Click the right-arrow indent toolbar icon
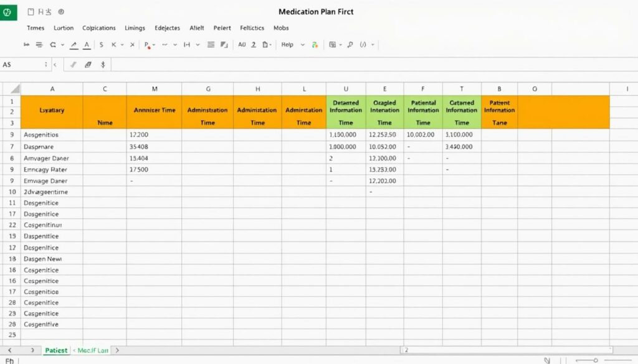638x364 pixels. click(26, 45)
